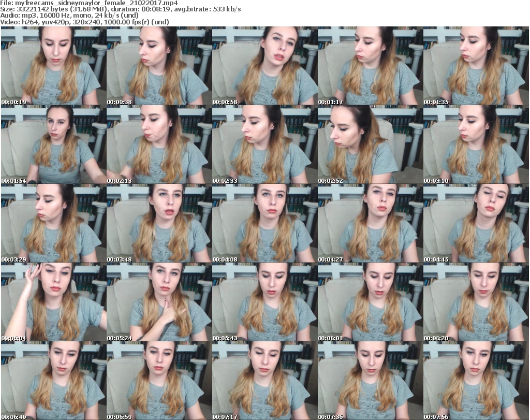The image size is (530, 420).
Task: Pick the thumbnail labeled 00:04:45
Action: point(476,223)
